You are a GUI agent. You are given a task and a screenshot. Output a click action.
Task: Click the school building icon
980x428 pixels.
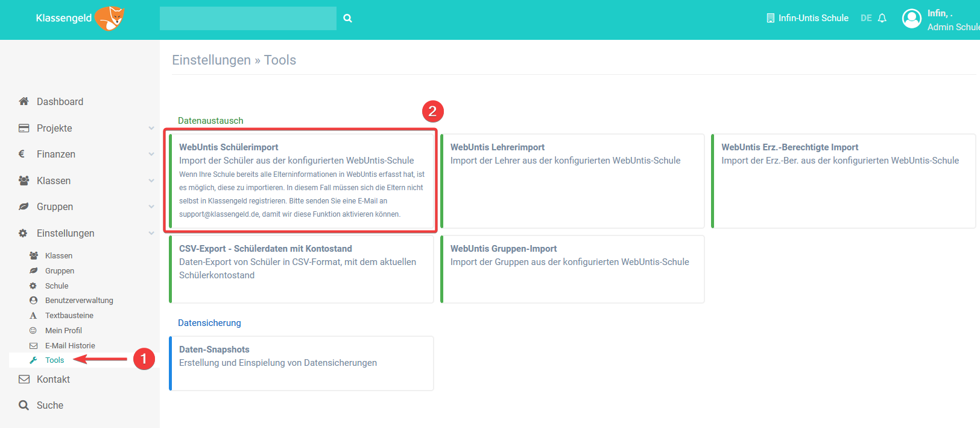tap(770, 18)
